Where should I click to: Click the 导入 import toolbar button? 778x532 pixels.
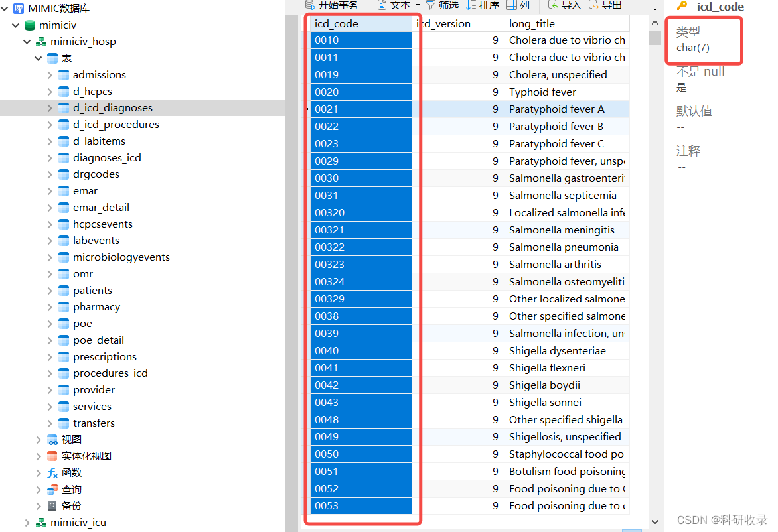tap(565, 5)
